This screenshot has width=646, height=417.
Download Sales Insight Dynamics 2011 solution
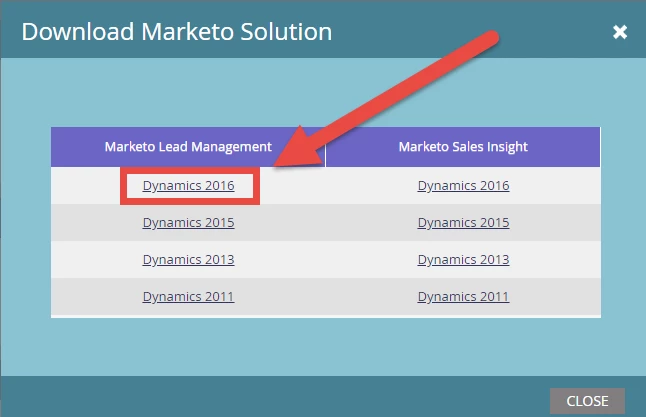(463, 297)
